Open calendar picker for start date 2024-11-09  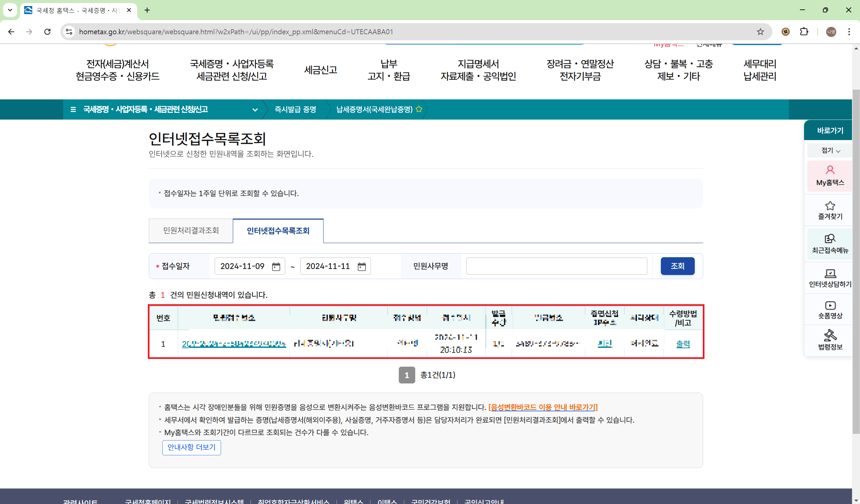point(276,266)
